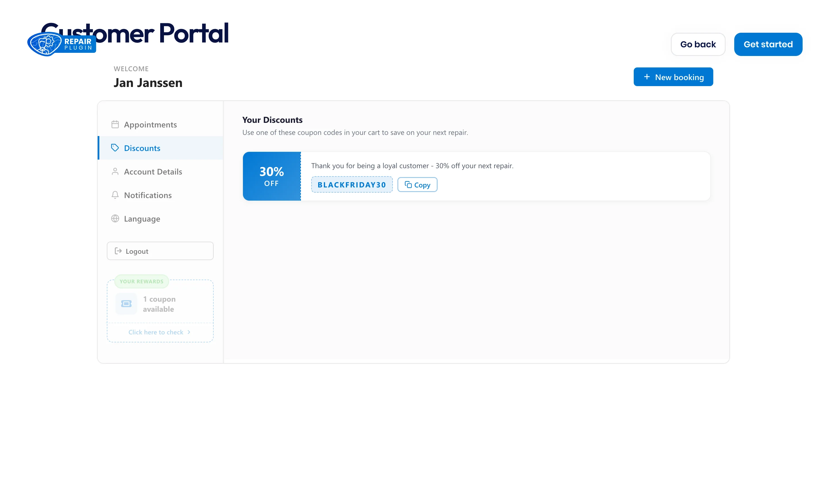Open Account Details
This screenshot has width=827, height=504.
pos(161,171)
